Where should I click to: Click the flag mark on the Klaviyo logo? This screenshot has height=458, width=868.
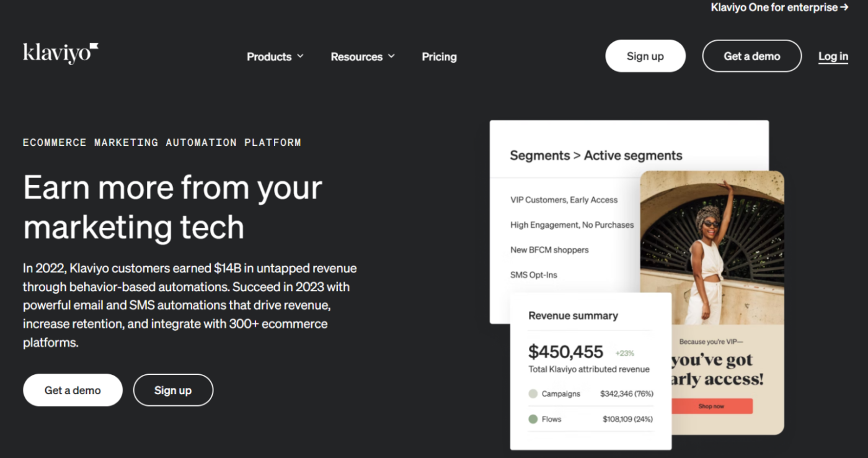coord(94,47)
